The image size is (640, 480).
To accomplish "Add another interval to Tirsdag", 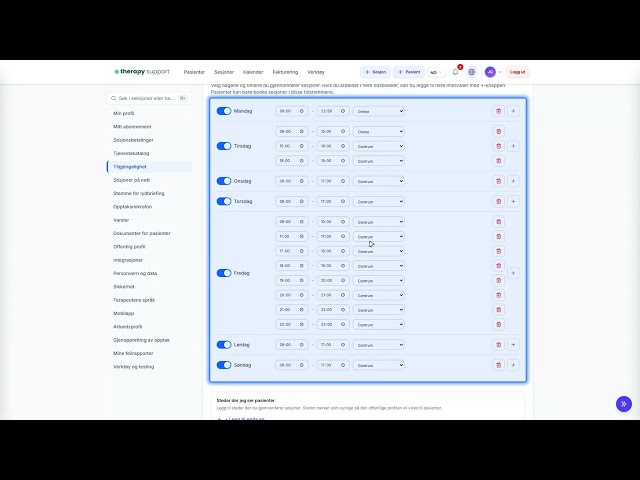I will tap(513, 146).
